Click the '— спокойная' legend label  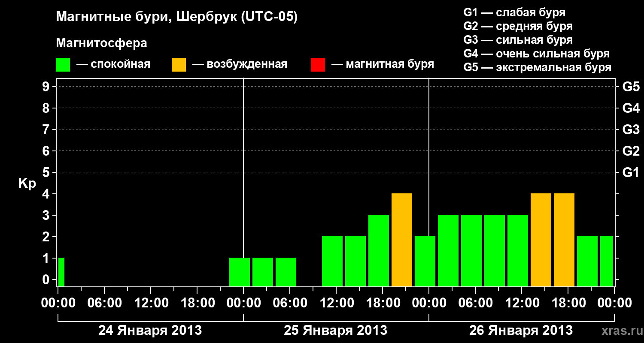tap(113, 65)
